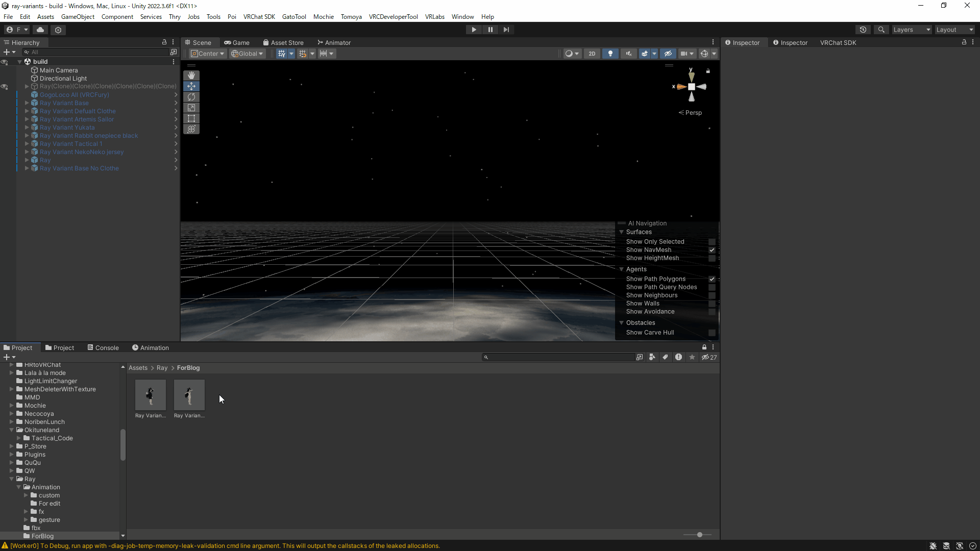Open the Undo History icon
The width and height of the screenshot is (980, 551).
click(x=863, y=30)
